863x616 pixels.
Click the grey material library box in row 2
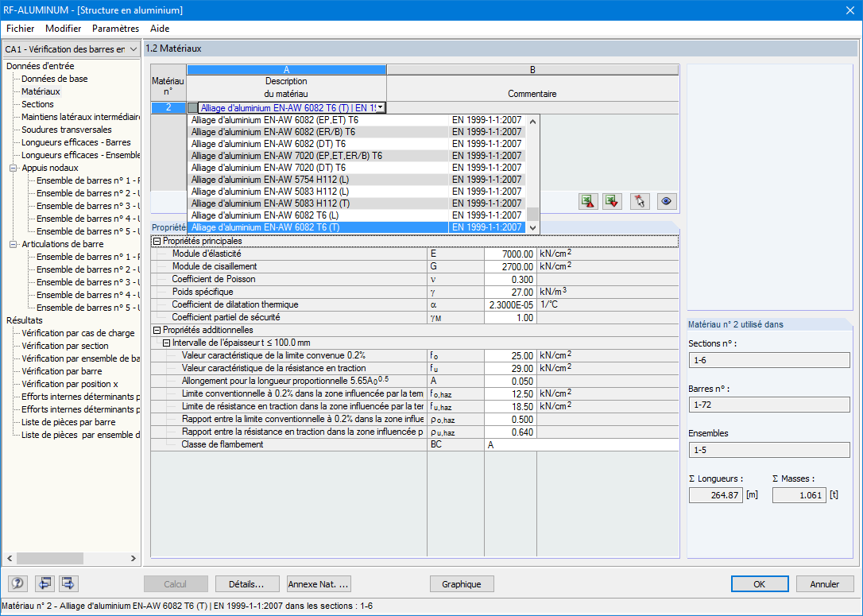[192, 108]
